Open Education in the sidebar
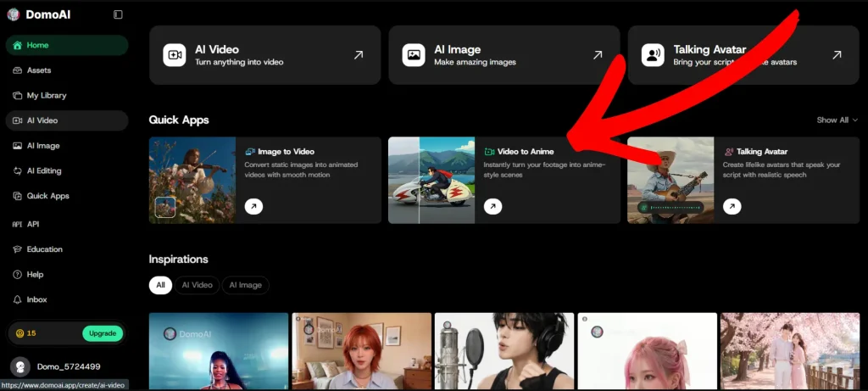The width and height of the screenshot is (868, 391). [67, 249]
